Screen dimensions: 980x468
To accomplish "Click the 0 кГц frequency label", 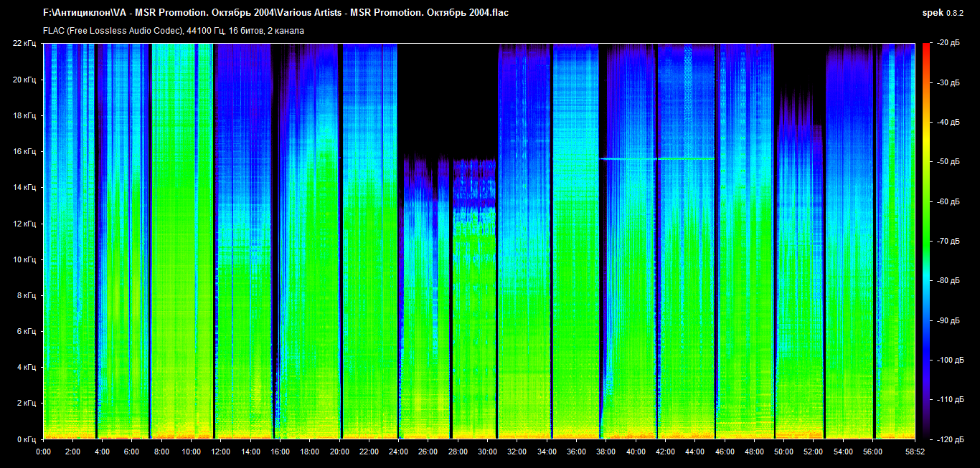I will (27, 439).
